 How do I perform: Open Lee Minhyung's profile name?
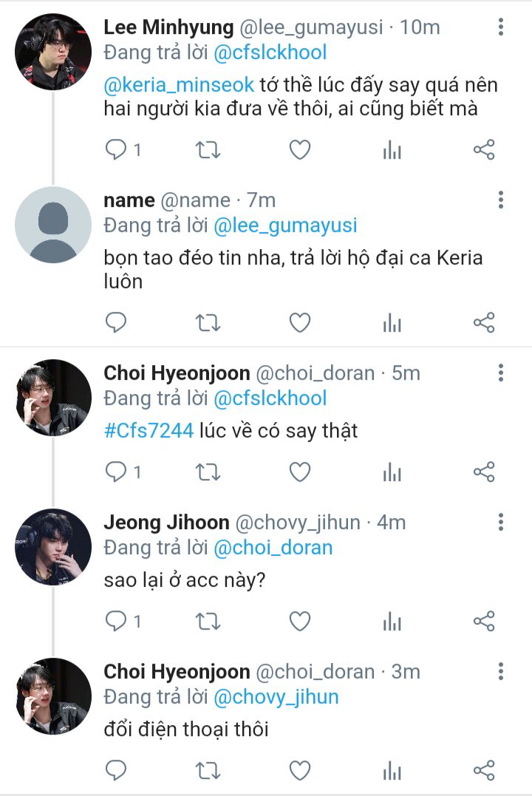coord(166,27)
